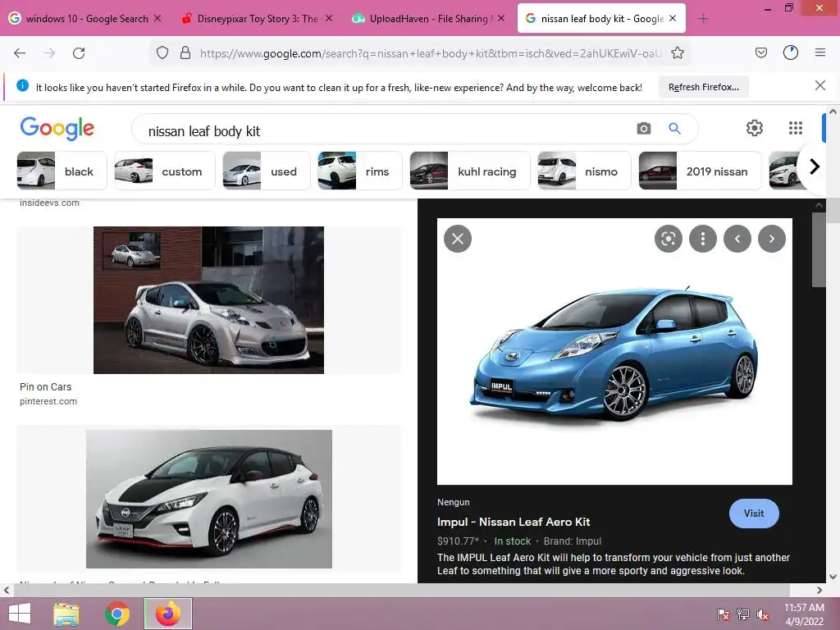The image size is (840, 630).
Task: Click in the search box text
Action: [204, 131]
